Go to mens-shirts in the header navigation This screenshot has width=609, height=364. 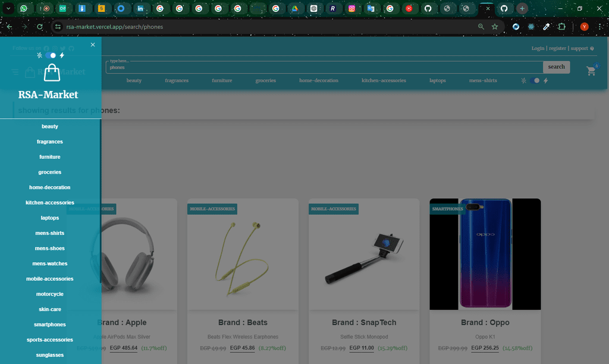click(483, 80)
